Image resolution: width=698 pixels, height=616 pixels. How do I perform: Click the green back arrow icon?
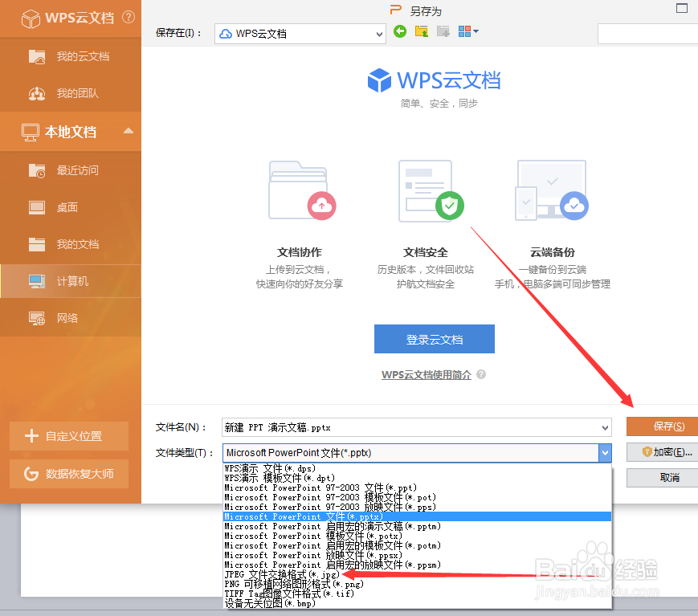point(400,31)
